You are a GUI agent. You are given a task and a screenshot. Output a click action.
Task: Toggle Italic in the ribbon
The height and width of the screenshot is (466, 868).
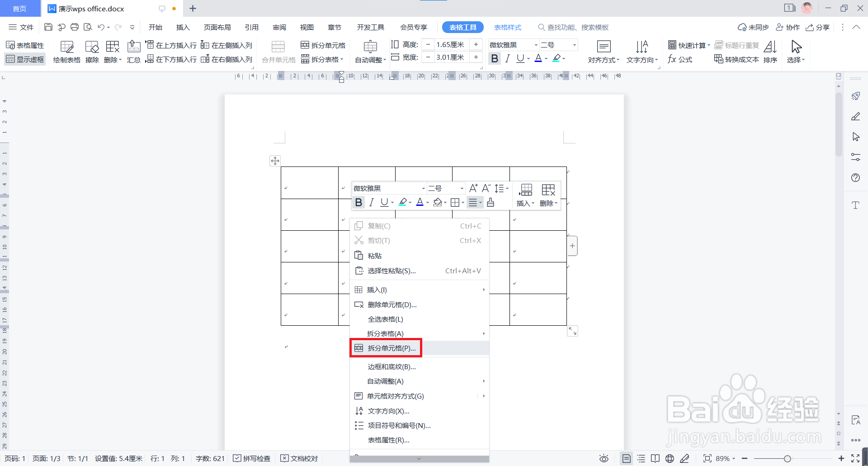pyautogui.click(x=508, y=58)
